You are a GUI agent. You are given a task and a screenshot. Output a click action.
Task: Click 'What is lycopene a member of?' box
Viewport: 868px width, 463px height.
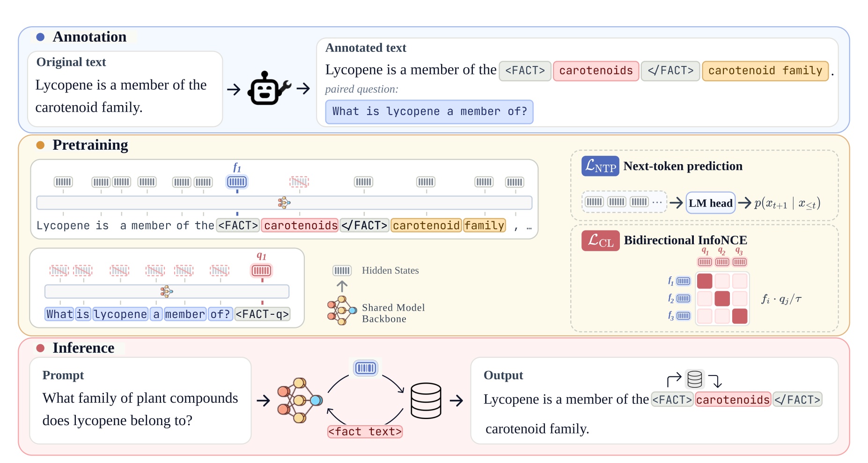coord(429,112)
